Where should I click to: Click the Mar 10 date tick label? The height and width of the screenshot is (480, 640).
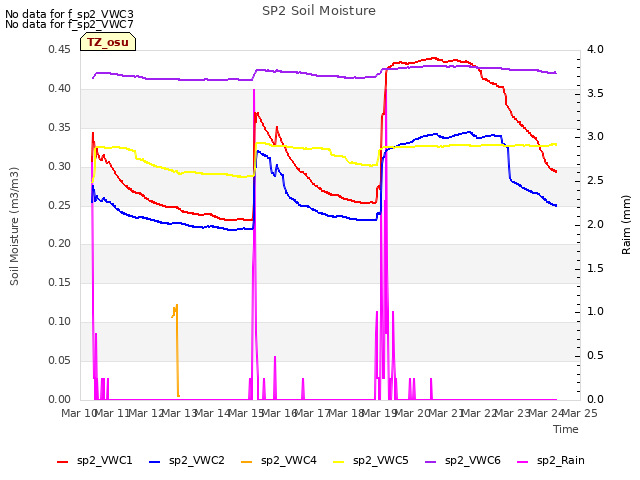[x=79, y=413]
